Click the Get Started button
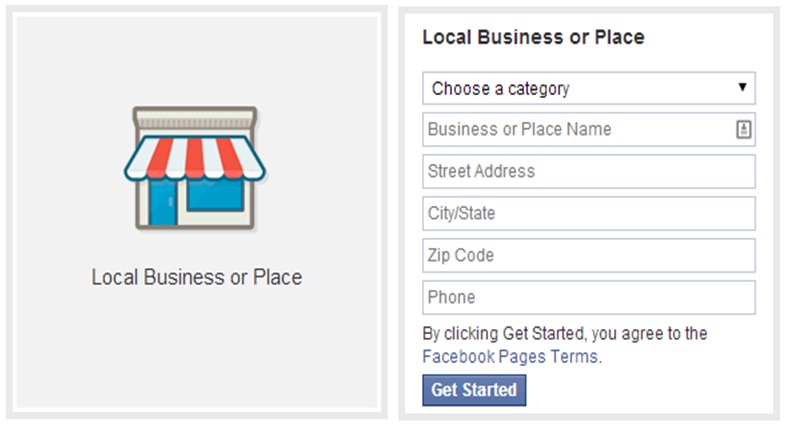This screenshot has height=427, width=786. (474, 390)
